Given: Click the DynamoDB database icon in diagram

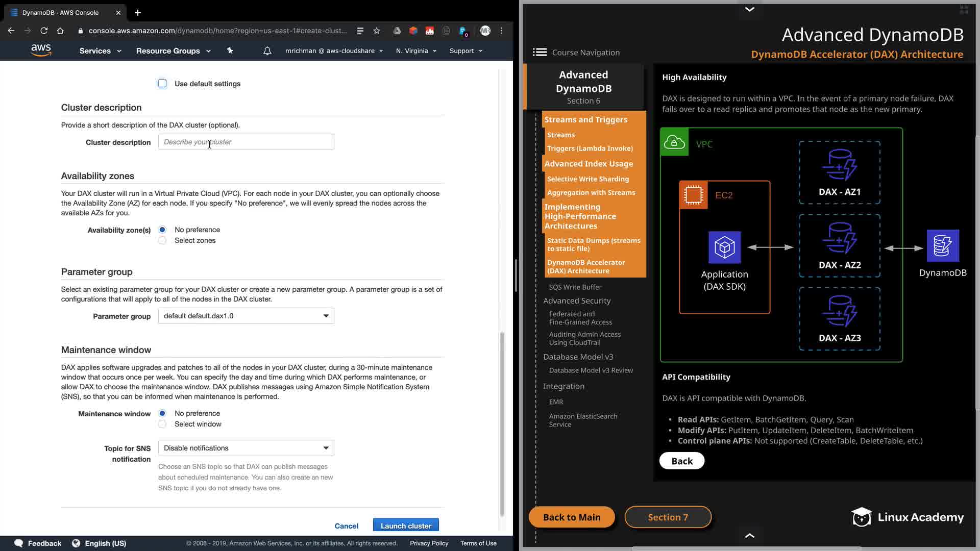Looking at the screenshot, I should (x=942, y=246).
